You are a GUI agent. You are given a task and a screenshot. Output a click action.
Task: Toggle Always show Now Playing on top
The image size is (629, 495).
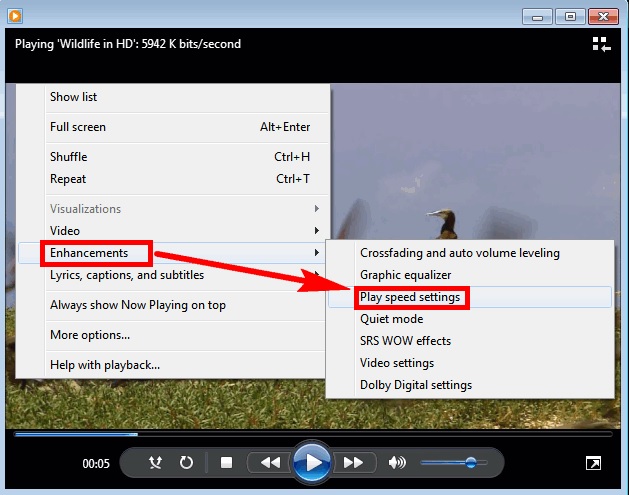138,305
